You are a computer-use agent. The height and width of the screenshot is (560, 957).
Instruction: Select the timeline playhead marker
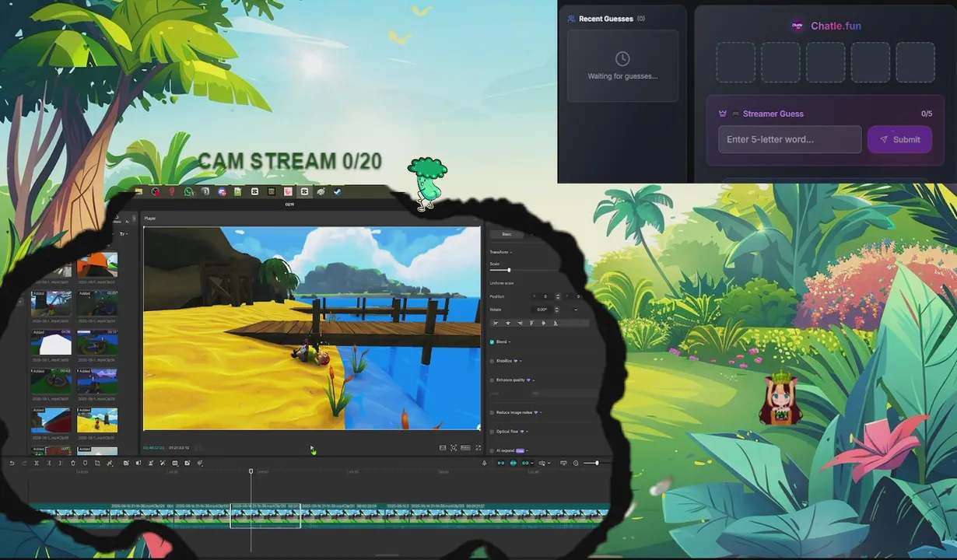tap(251, 471)
